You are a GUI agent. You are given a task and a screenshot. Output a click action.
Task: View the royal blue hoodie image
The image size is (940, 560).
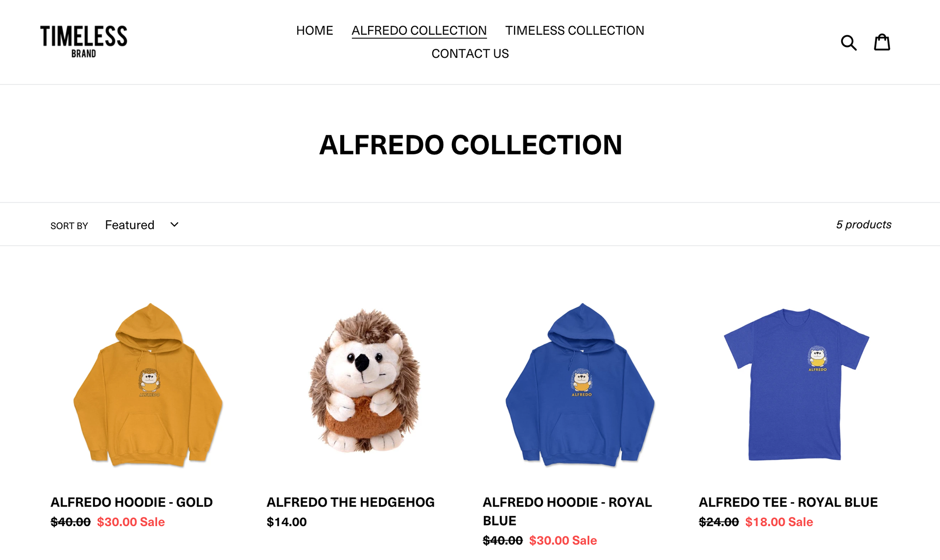(581, 385)
